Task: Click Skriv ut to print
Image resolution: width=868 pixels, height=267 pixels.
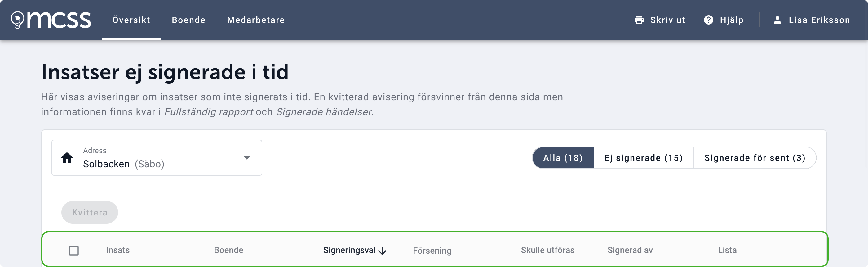Action: [667, 20]
